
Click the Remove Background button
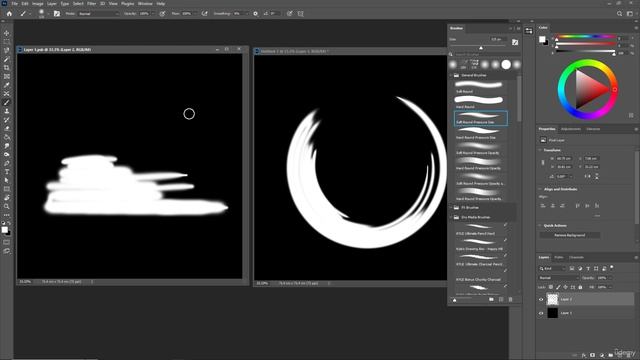pos(570,236)
